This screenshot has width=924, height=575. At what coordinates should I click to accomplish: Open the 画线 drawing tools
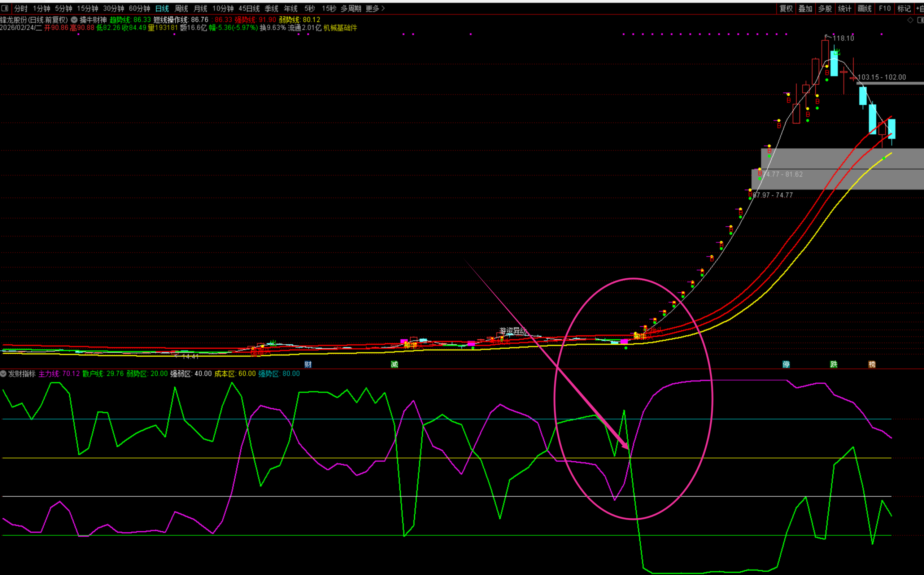point(864,8)
